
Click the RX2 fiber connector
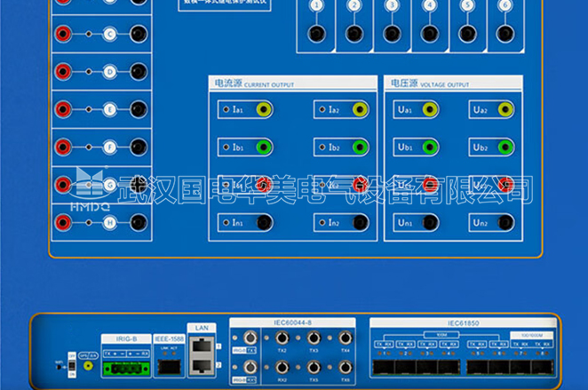(282, 367)
